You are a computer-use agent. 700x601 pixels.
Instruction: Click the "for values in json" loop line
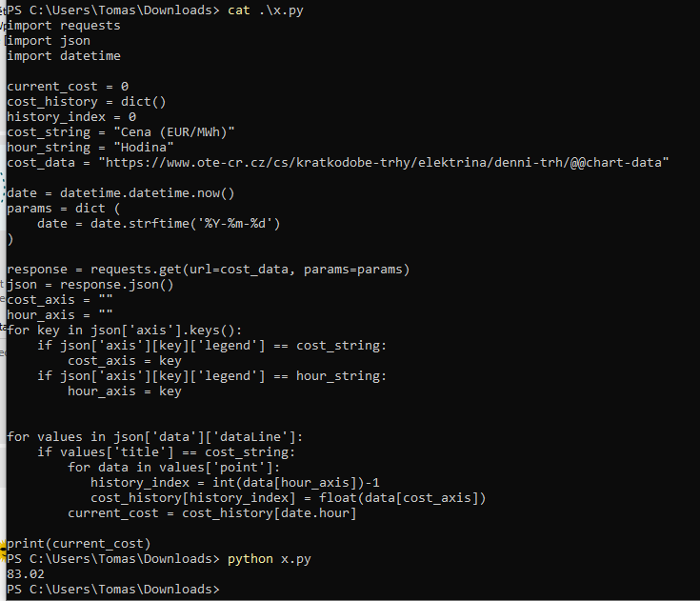pyautogui.click(x=155, y=437)
